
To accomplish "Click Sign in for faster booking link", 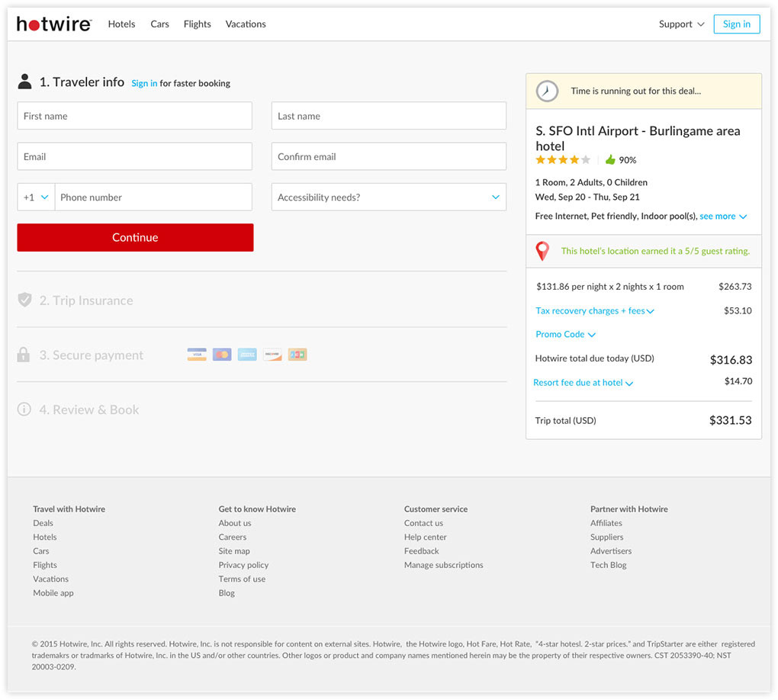I will [144, 83].
